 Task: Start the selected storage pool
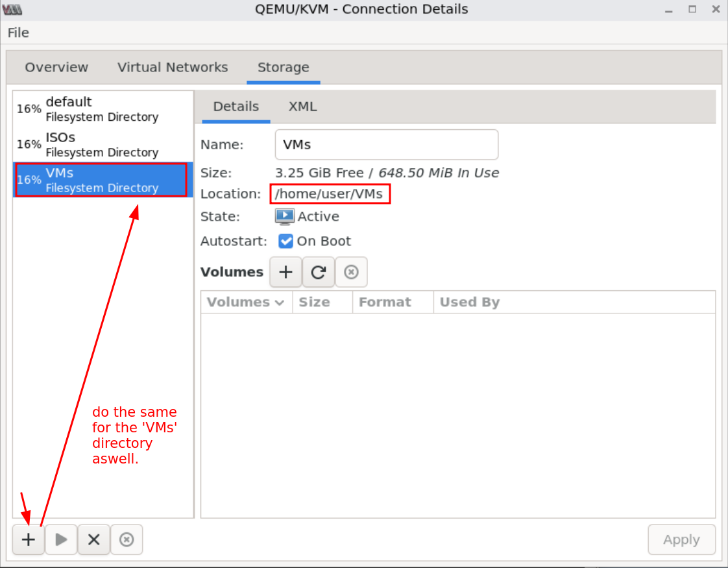click(x=61, y=539)
